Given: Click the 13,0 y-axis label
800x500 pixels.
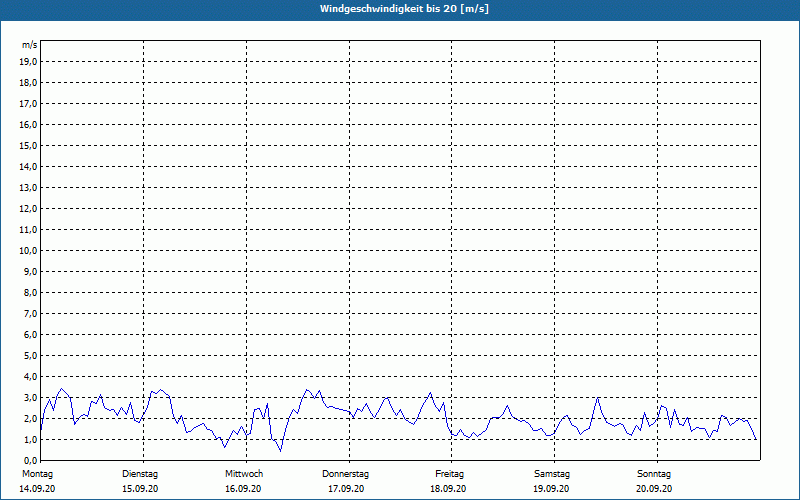Looking at the screenshot, I should point(28,187).
